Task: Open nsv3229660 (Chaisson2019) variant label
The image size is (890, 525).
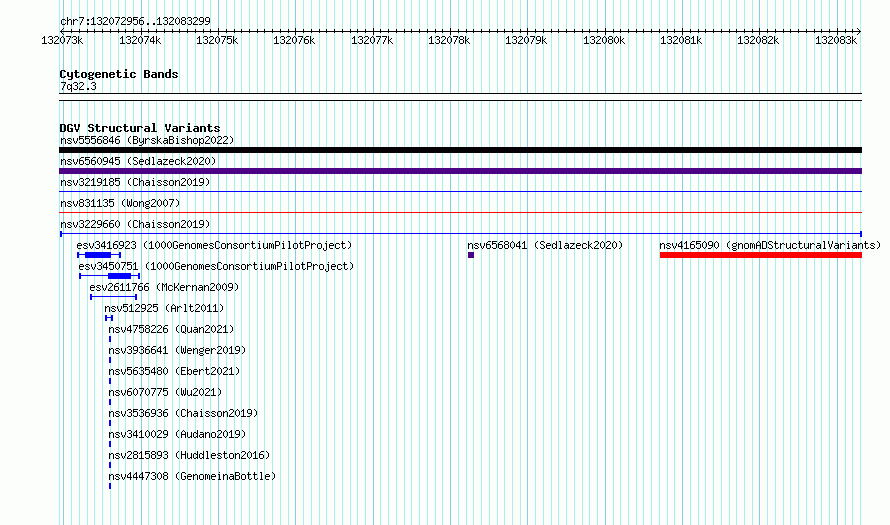Action: (x=135, y=224)
